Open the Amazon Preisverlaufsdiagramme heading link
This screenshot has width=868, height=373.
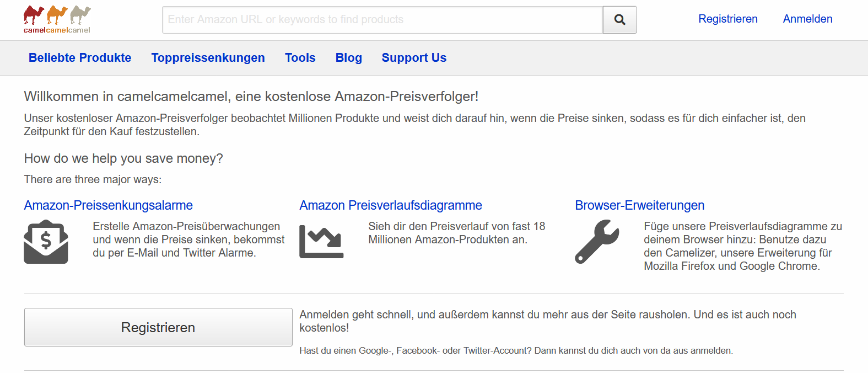click(x=391, y=205)
